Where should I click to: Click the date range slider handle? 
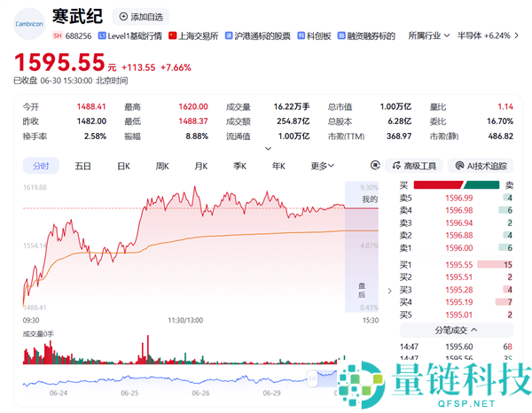pos(312,378)
